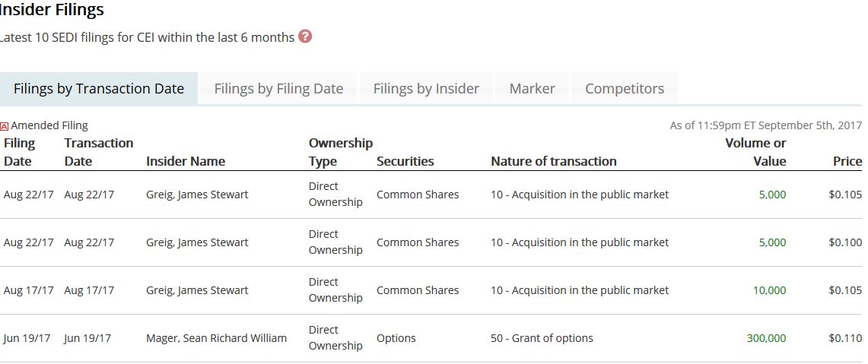
Task: Click the Filing Date column header
Action: (x=20, y=152)
